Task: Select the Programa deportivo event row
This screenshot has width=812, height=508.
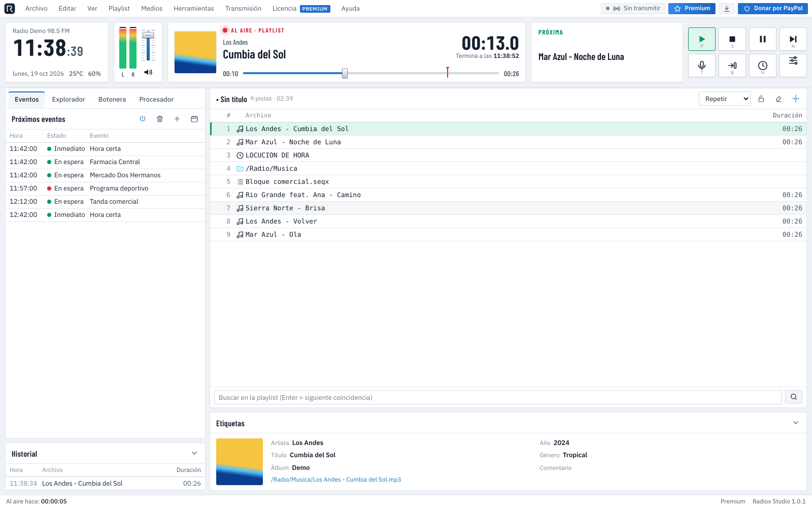Action: [x=106, y=188]
